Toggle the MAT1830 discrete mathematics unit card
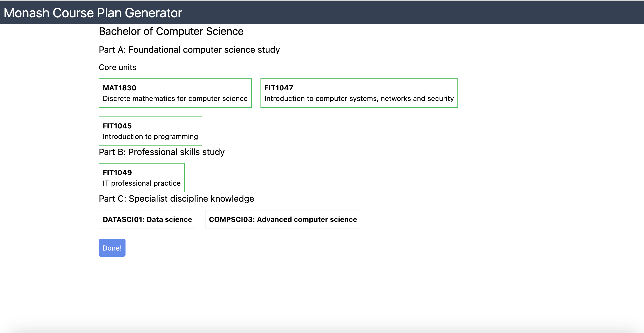Image resolution: width=644 pixels, height=333 pixels. click(x=175, y=93)
